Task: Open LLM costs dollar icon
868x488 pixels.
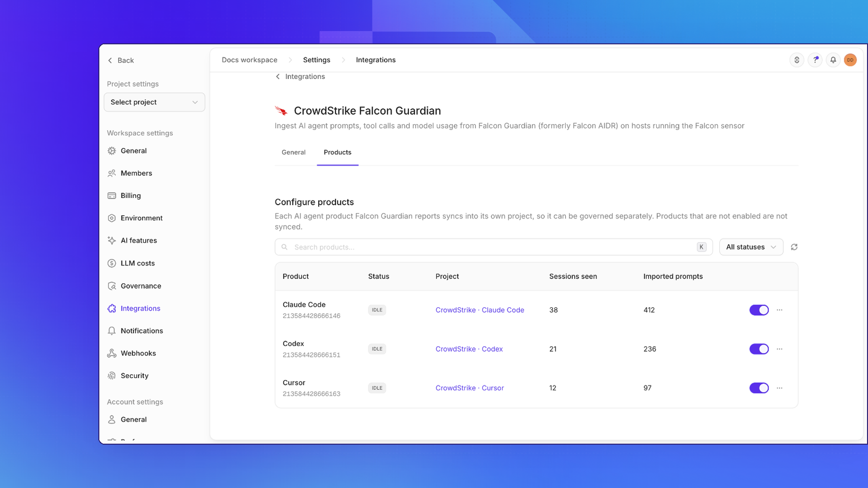Action: click(112, 263)
